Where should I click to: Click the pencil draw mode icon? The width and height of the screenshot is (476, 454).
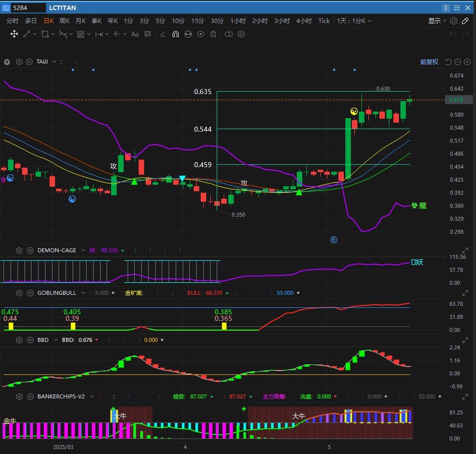(465, 21)
